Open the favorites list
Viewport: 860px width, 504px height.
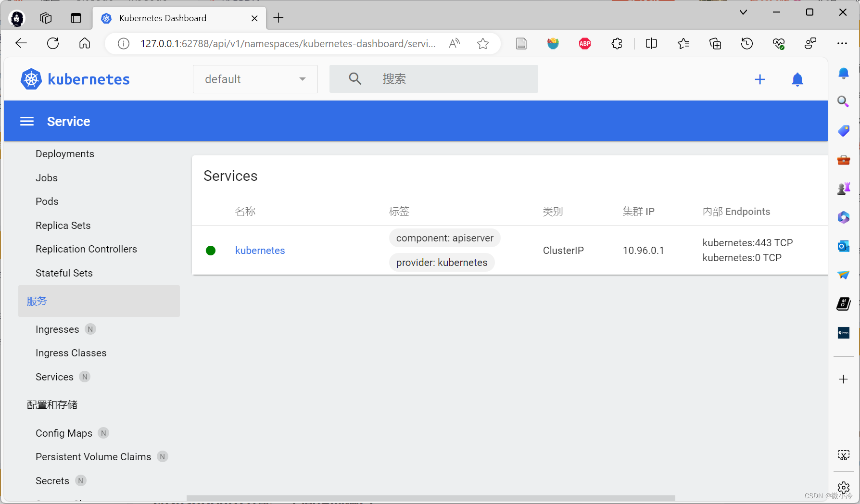683,44
